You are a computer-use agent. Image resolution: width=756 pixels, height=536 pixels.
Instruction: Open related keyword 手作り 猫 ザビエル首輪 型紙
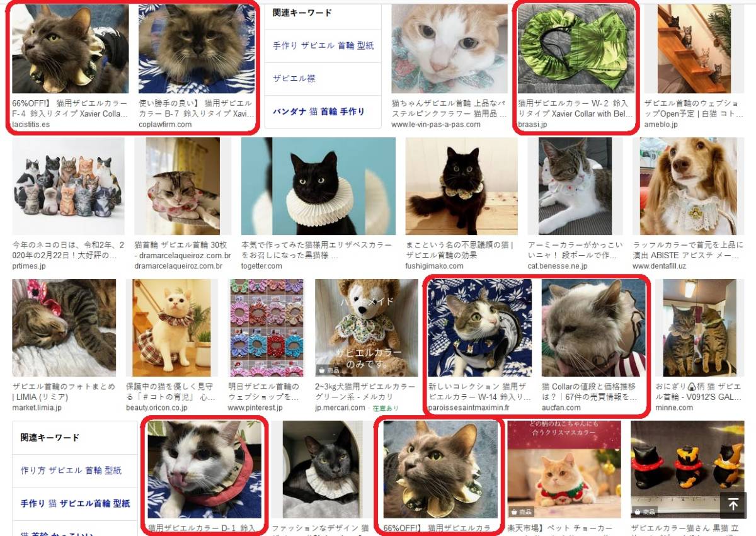click(75, 503)
